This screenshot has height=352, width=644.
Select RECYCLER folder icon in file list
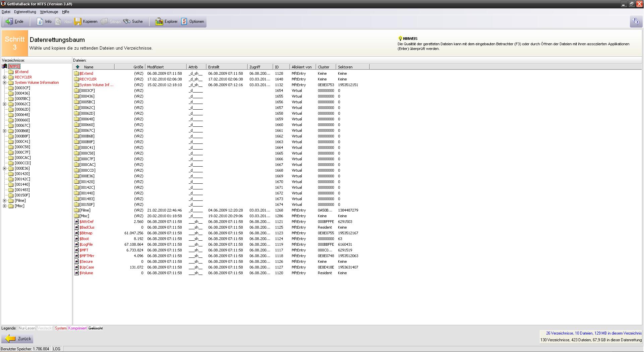(76, 79)
